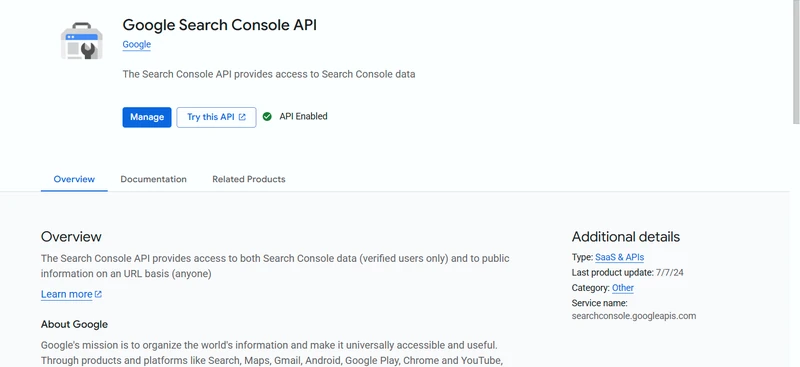
Task: Click the header description about Search Console data
Action: (x=269, y=75)
